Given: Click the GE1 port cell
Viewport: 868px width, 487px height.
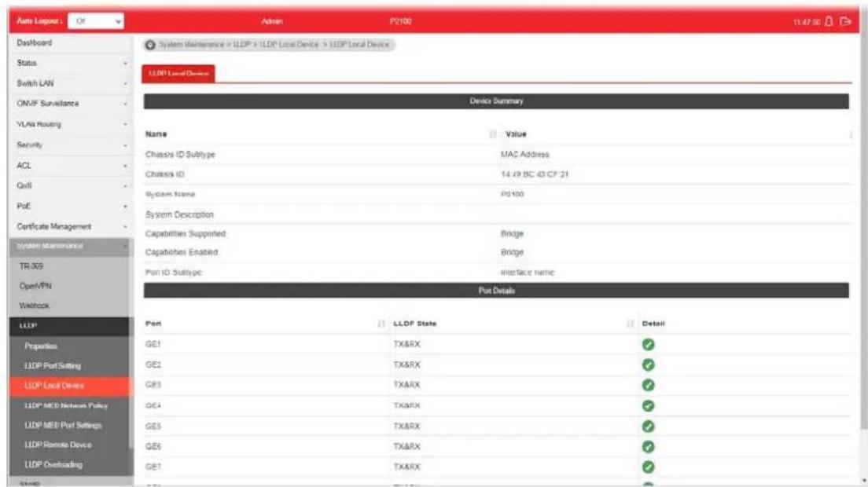Looking at the screenshot, I should click(153, 344).
